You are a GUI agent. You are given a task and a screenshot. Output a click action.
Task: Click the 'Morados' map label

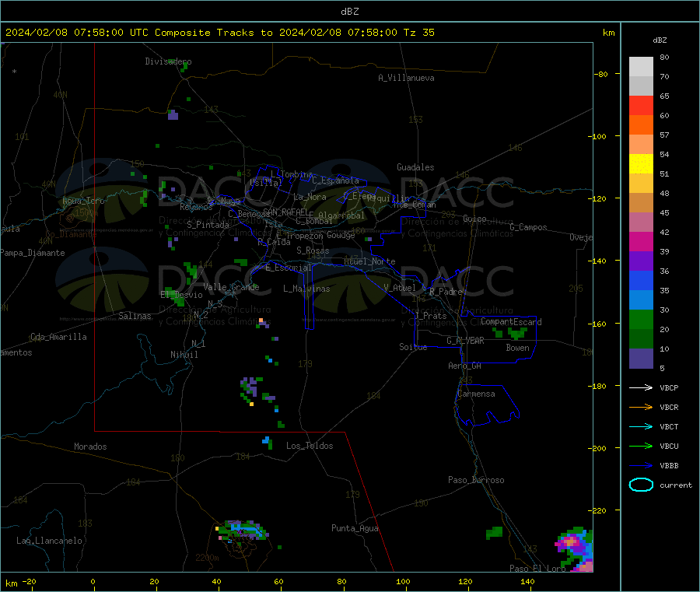(x=90, y=447)
